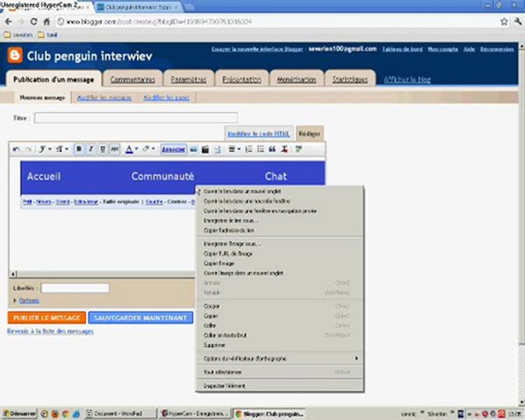Choose 'Coller' in context menu
The height and width of the screenshot is (420, 525).
279,325
